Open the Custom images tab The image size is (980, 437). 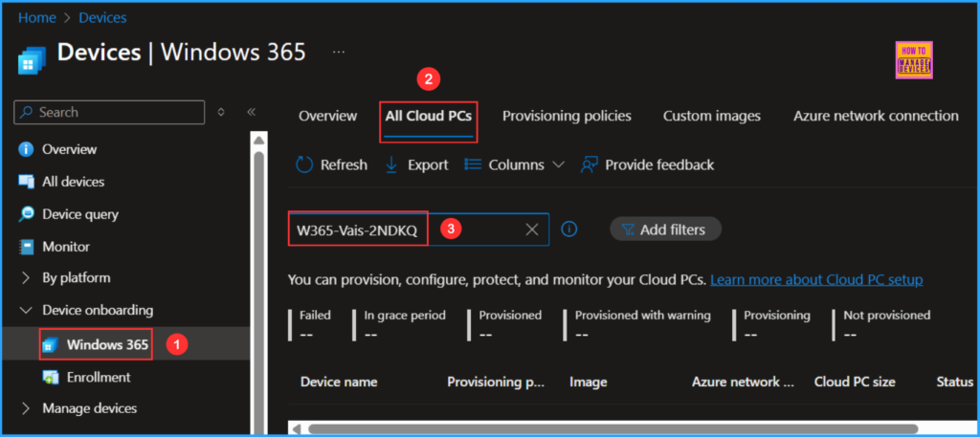(712, 116)
